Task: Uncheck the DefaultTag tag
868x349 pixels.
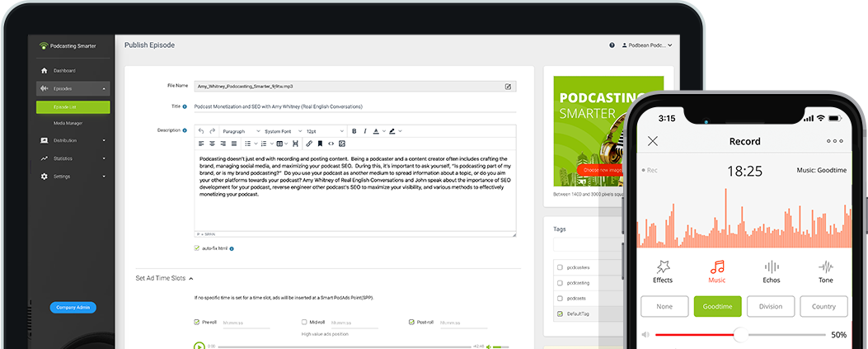Action: pos(560,314)
